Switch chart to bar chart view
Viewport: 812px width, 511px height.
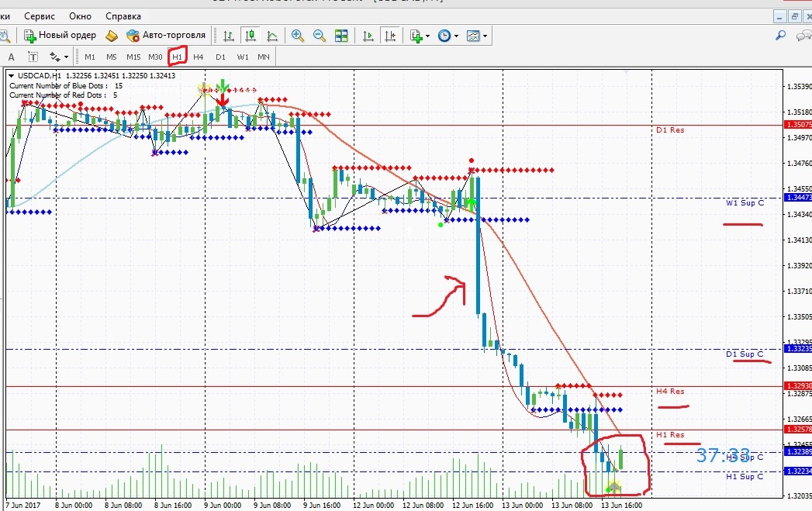(x=228, y=36)
